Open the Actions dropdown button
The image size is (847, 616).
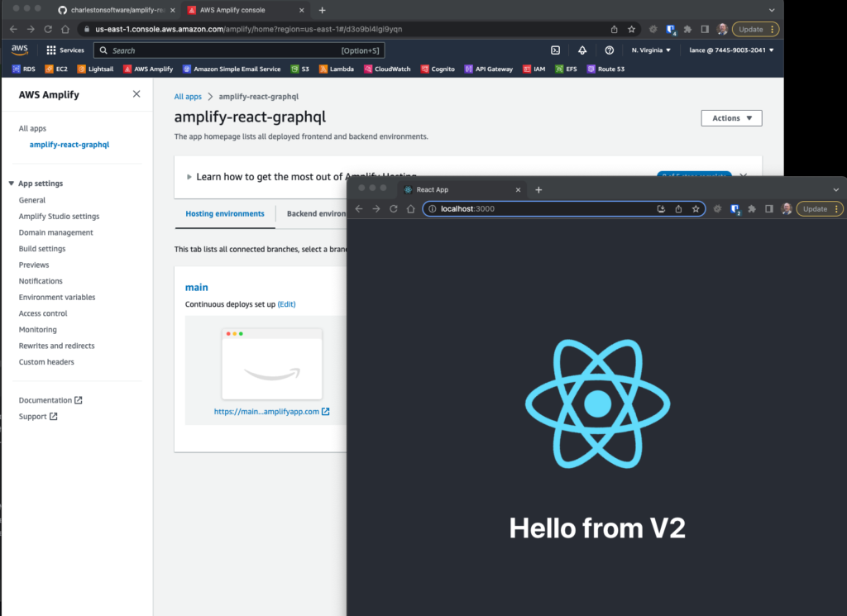tap(731, 118)
